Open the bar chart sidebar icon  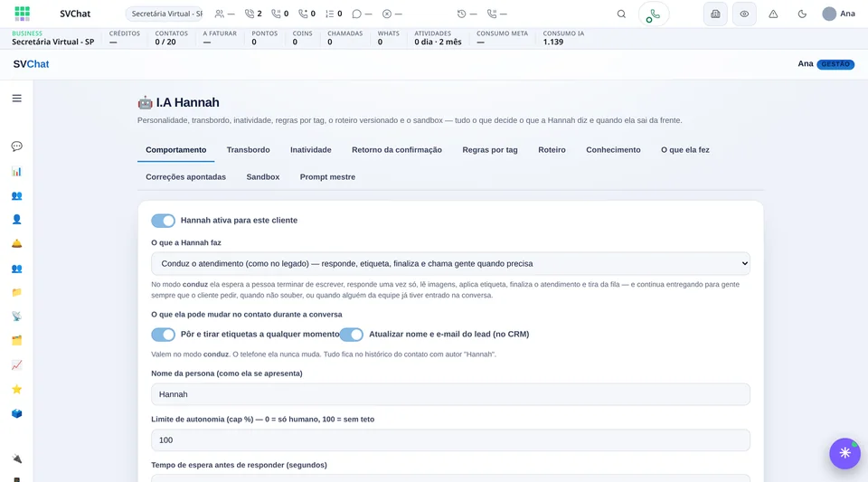pos(16,171)
